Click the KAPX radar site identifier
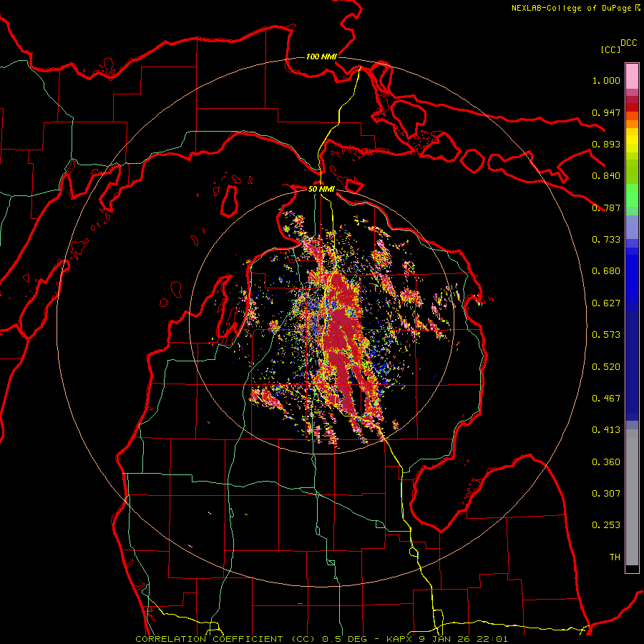 [x=399, y=639]
